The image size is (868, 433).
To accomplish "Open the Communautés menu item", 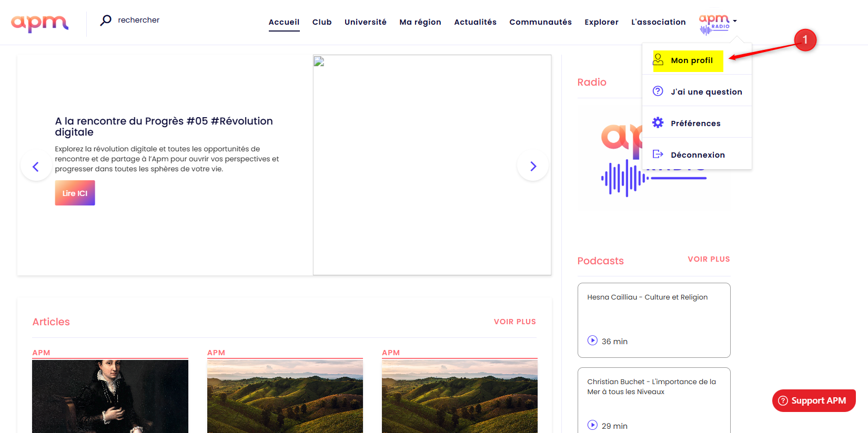I will point(540,22).
